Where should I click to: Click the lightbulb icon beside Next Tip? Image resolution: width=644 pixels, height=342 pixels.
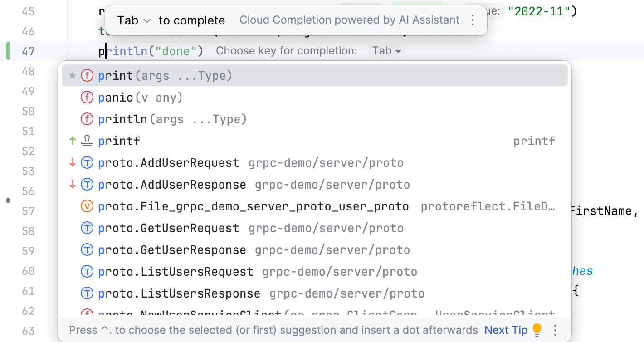click(x=537, y=330)
